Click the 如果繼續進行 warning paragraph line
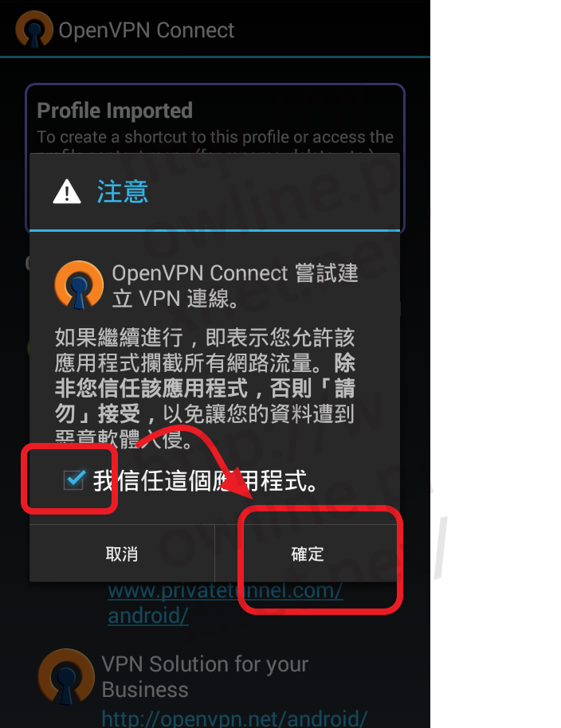The width and height of the screenshot is (561, 728). (205, 337)
